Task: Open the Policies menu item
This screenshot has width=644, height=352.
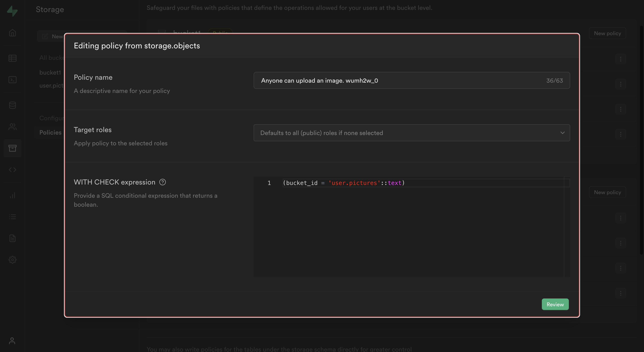Action: pyautogui.click(x=50, y=132)
